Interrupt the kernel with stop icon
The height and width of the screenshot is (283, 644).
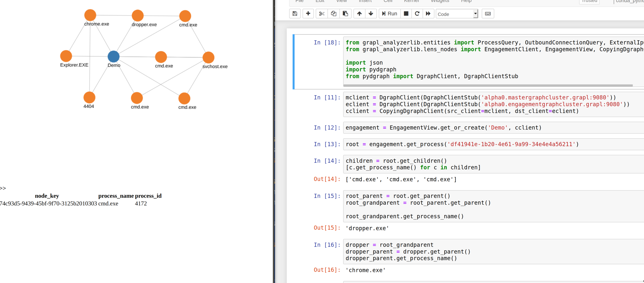[x=406, y=14]
